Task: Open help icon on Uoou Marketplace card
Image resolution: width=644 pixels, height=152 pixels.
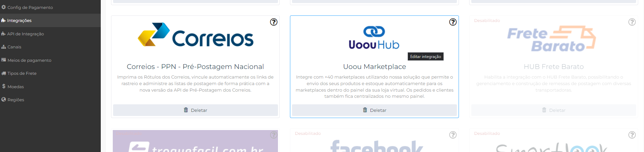Action: (x=453, y=22)
